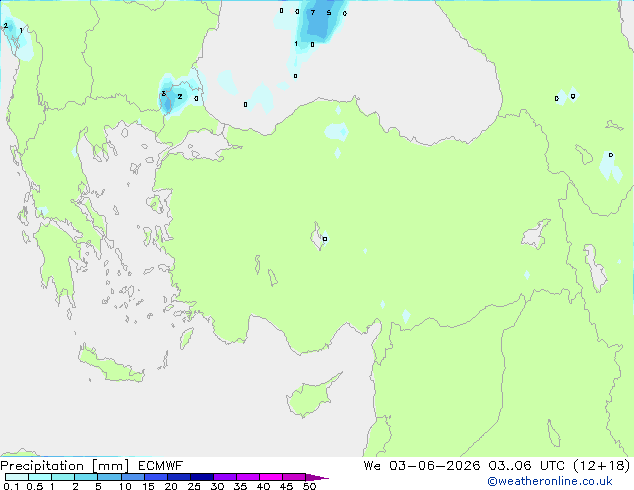Click the 'ECMWF' model label
Image resolution: width=634 pixels, height=490 pixels.
[160, 466]
